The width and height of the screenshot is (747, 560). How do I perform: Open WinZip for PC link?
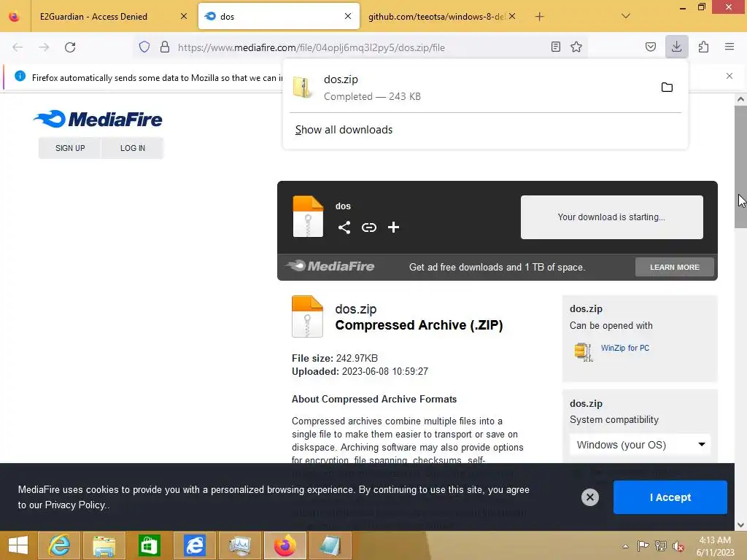[625, 348]
